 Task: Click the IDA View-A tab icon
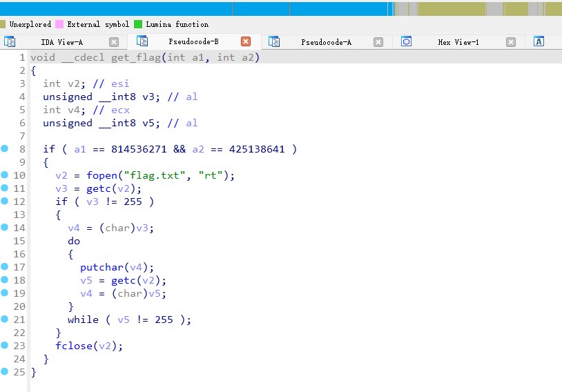click(10, 42)
